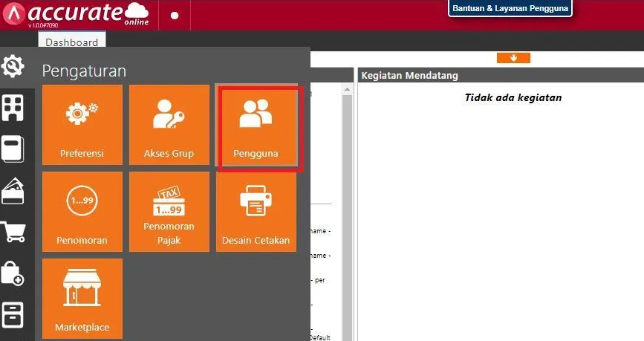Switch to the Dashboard tab

[71, 42]
